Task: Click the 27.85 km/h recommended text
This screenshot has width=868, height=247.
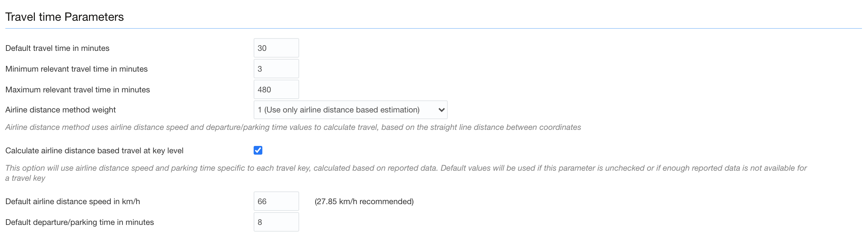Action: (364, 201)
